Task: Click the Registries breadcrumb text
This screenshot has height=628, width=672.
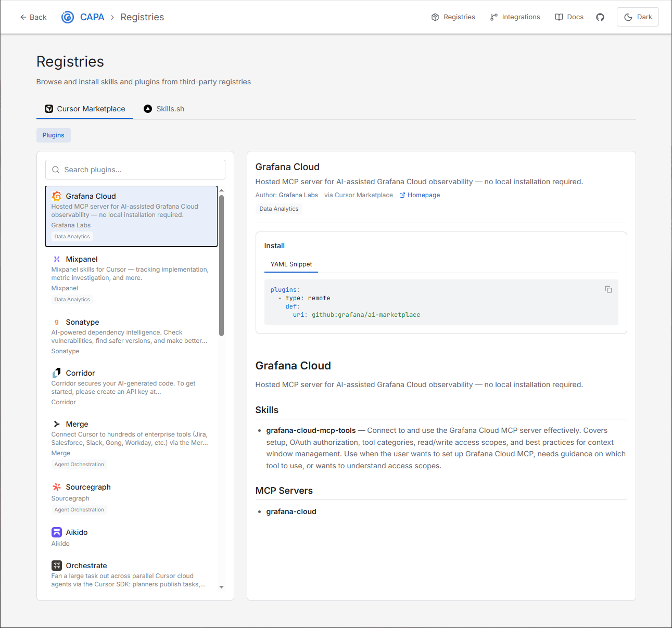Action: pos(142,17)
